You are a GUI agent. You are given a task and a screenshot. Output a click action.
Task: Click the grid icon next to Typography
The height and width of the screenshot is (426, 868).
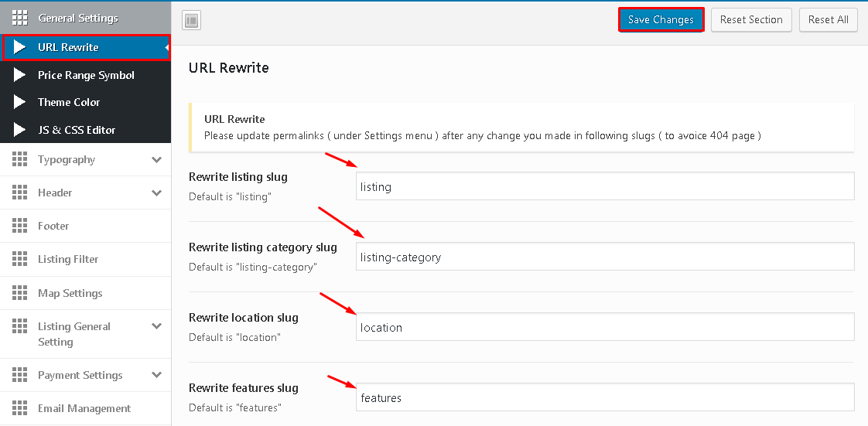click(x=20, y=159)
